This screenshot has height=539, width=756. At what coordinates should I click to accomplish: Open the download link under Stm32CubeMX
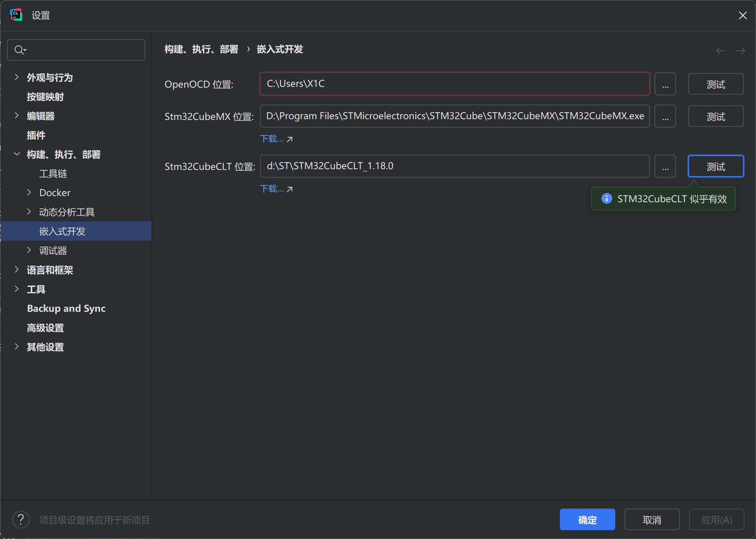pyautogui.click(x=276, y=139)
